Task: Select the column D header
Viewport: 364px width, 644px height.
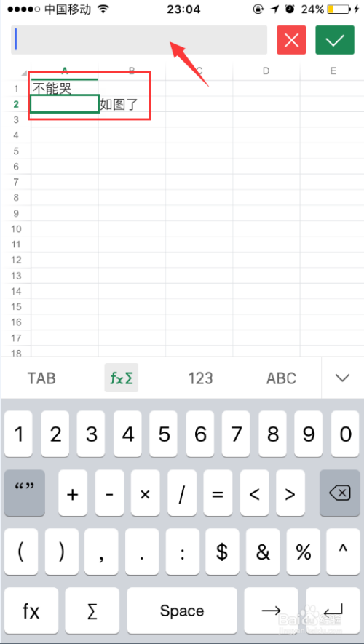Action: pos(266,71)
